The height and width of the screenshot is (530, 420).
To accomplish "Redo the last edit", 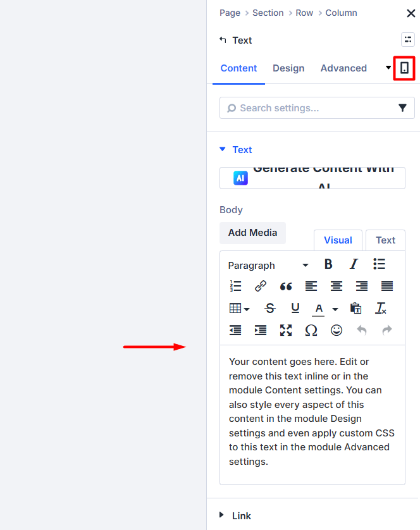I will pos(387,330).
